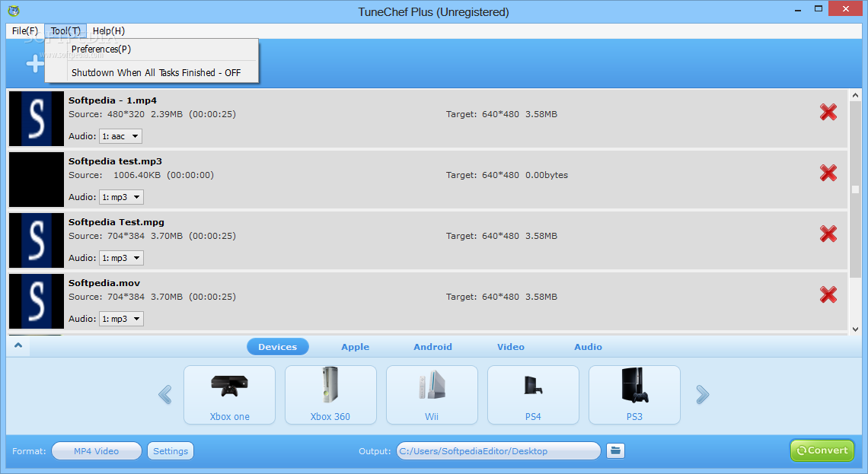The height and width of the screenshot is (474, 868).
Task: Select Softpedia - 1.mp4 thumbnail
Action: point(37,119)
